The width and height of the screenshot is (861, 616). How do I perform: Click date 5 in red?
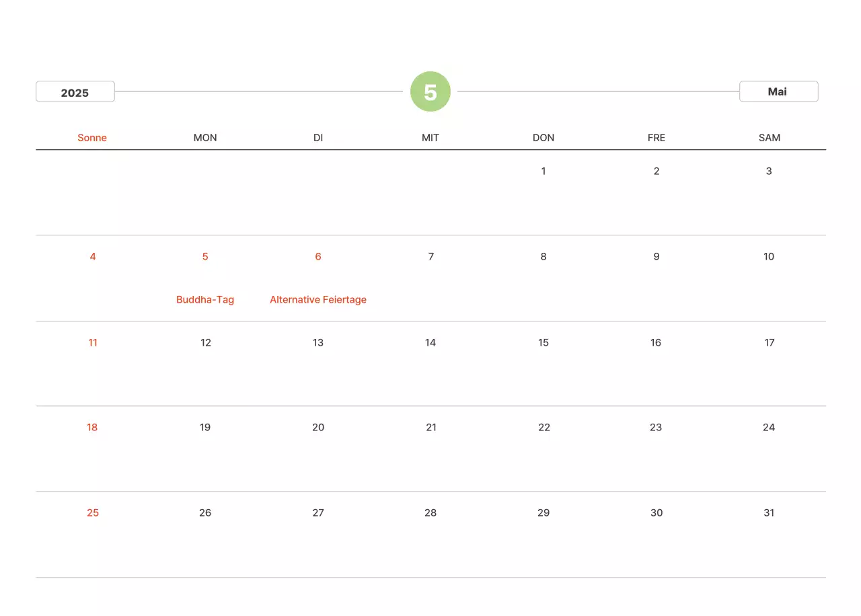pyautogui.click(x=205, y=256)
